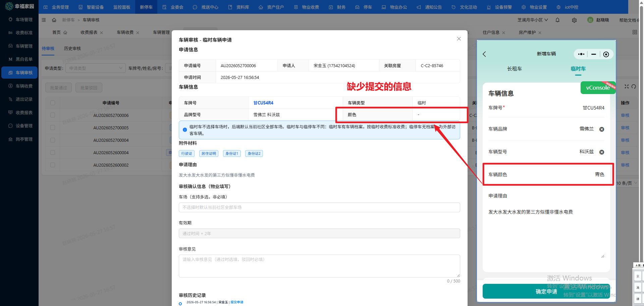
Task: Open the 居住证明 attachment
Action: point(209,154)
